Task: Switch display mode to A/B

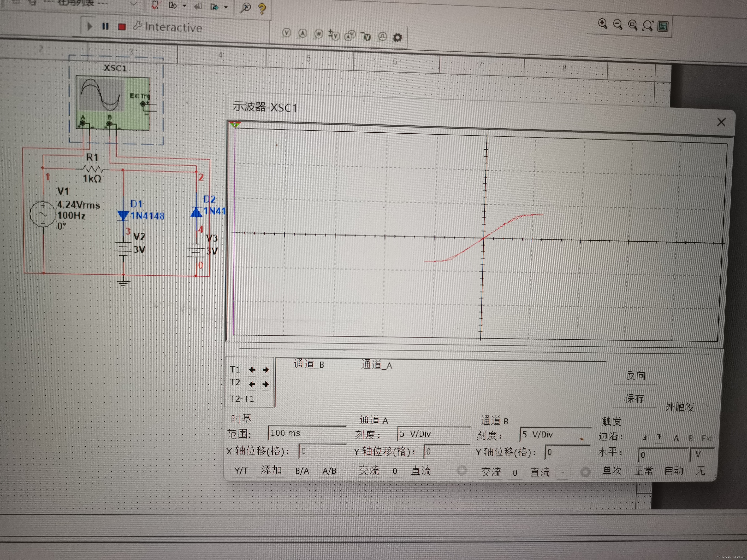Action: click(x=329, y=471)
